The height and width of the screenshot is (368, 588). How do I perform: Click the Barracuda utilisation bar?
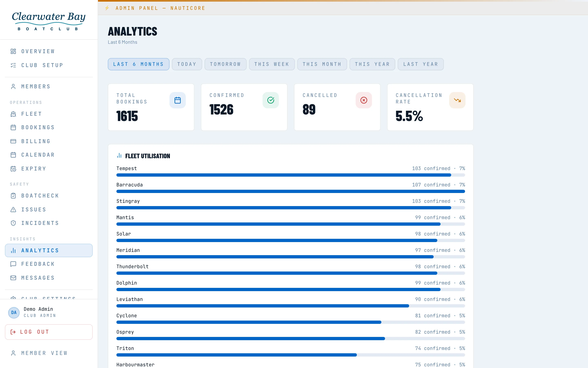(x=291, y=191)
